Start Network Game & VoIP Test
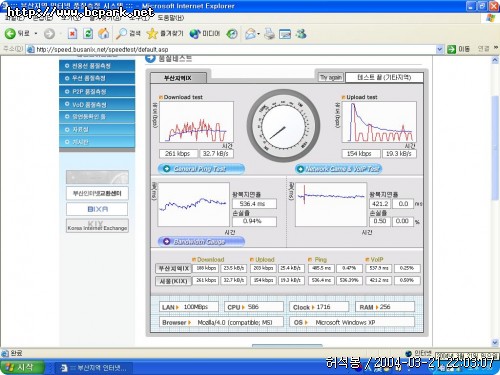 point(338,169)
